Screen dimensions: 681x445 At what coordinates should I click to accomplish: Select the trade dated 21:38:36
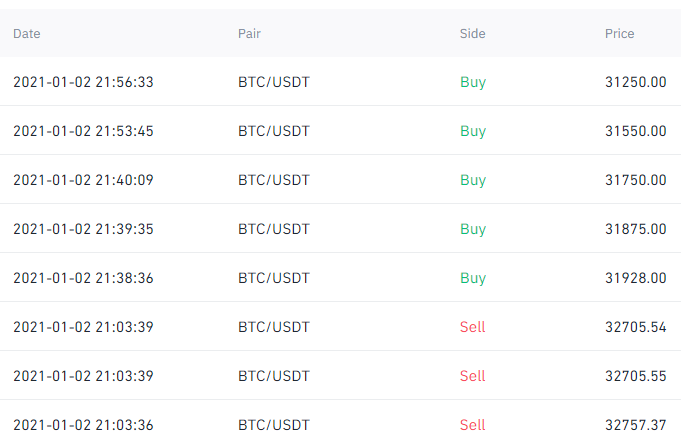(83, 278)
